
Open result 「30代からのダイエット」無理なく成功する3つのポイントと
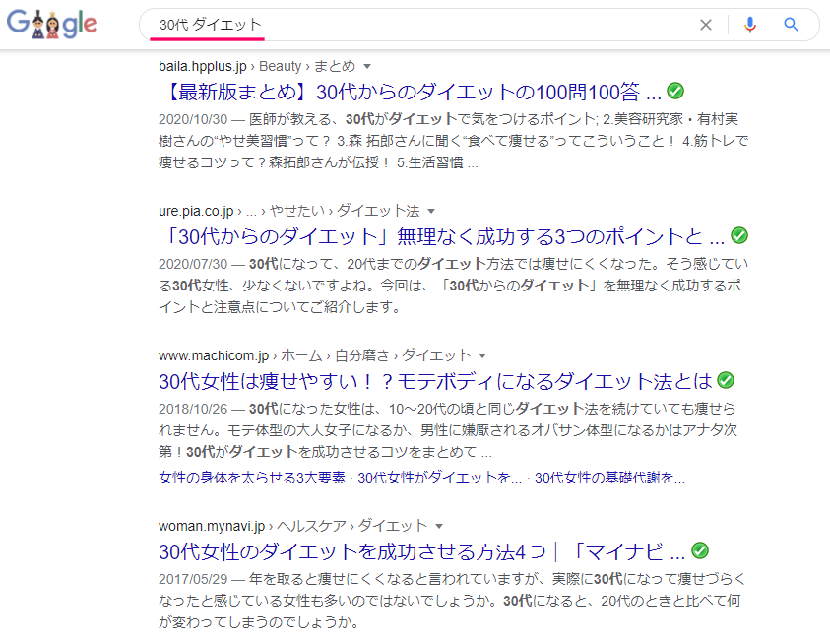click(442, 236)
